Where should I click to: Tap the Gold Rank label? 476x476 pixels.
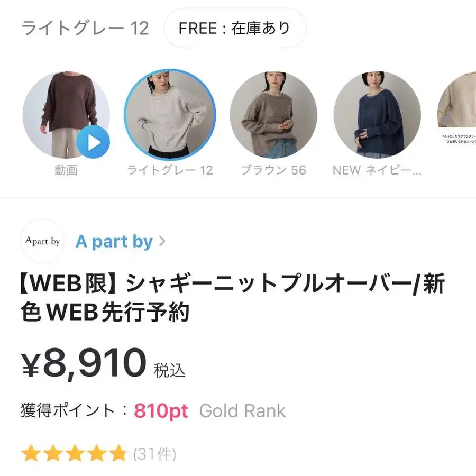242,411
